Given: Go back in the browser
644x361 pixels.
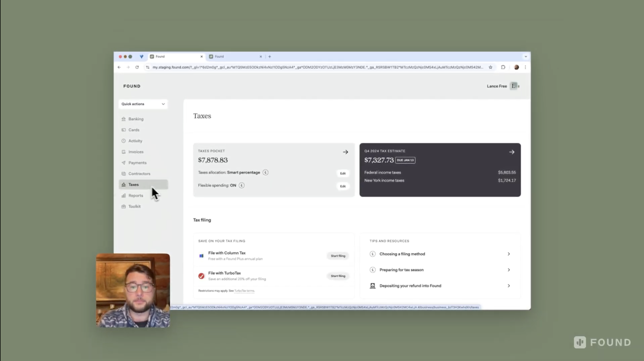Looking at the screenshot, I should (119, 67).
